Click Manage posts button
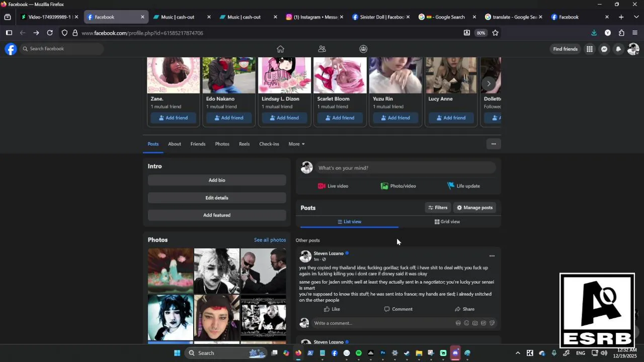644x362 pixels. [474, 208]
